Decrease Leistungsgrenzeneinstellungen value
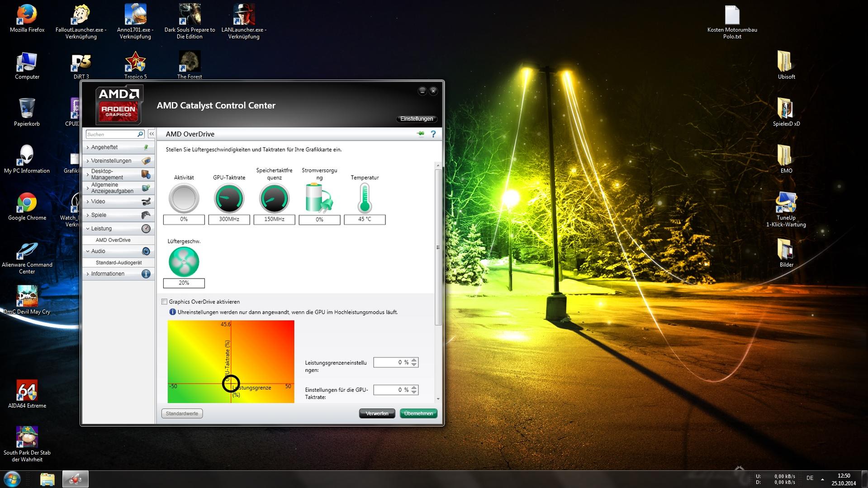This screenshot has height=488, width=868. coord(414,365)
